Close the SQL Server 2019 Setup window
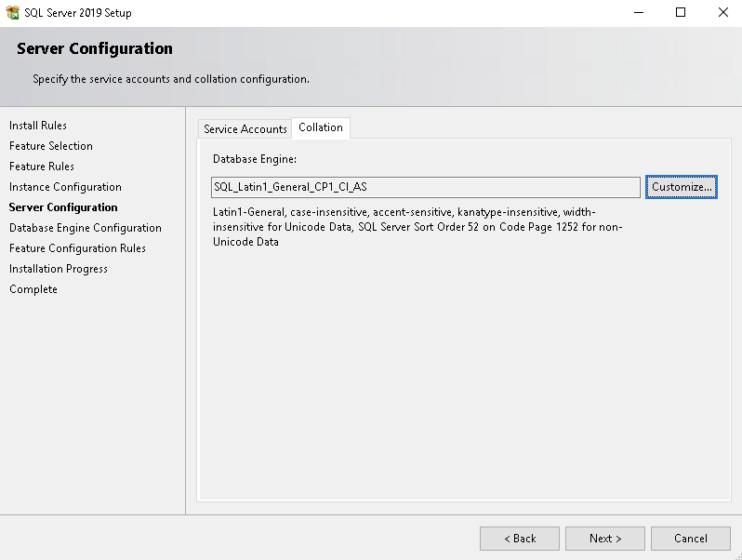The image size is (742, 560). [x=722, y=12]
